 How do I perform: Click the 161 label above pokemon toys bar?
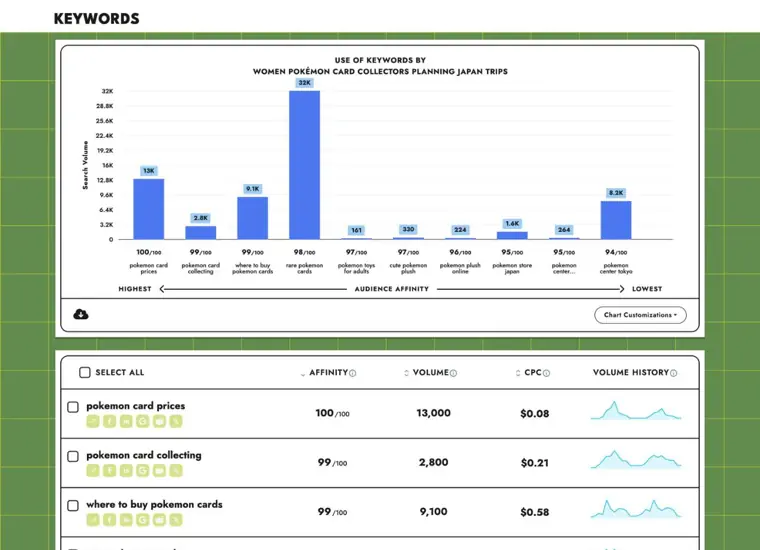click(x=356, y=230)
